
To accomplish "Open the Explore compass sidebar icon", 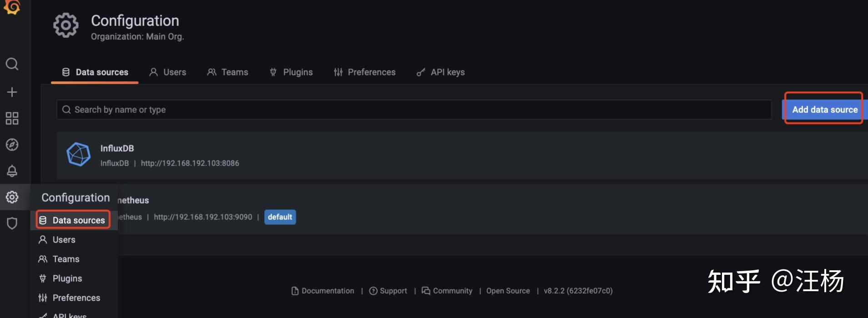I will pos(12,144).
